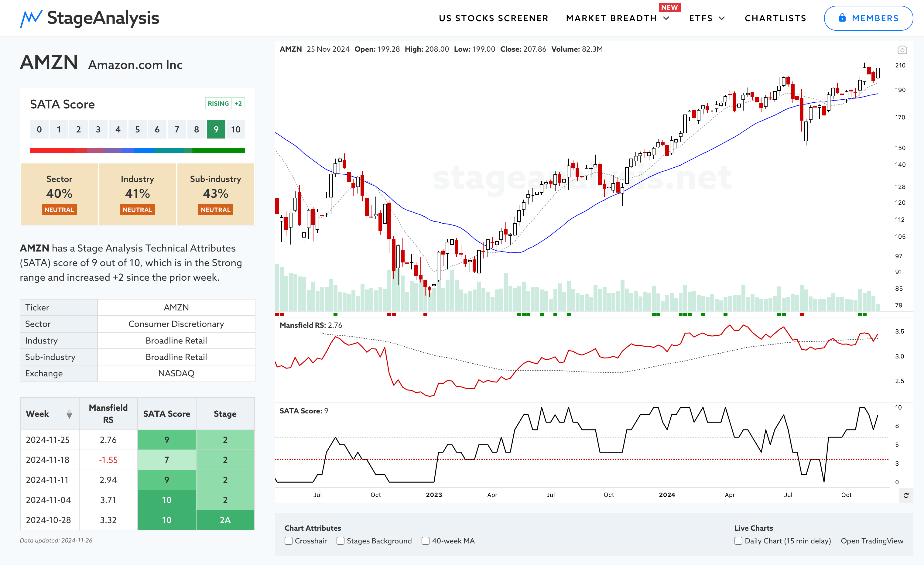The width and height of the screenshot is (924, 565).
Task: Open TradingView live chart link
Action: tap(872, 541)
